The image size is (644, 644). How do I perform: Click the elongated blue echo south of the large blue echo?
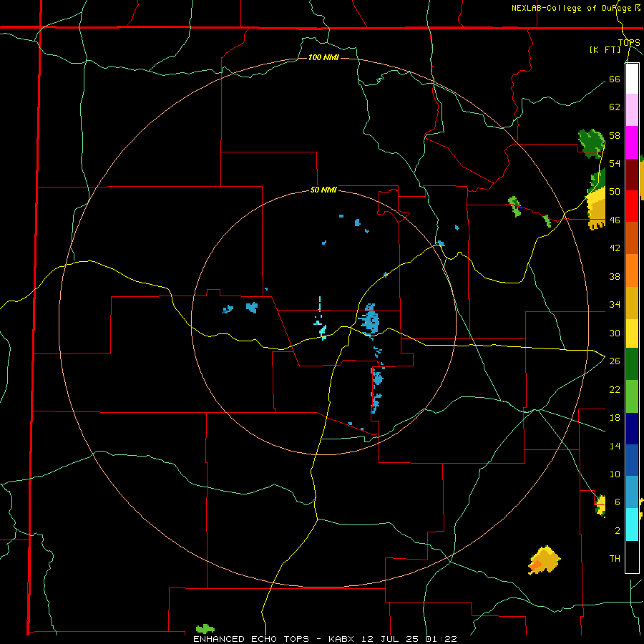376,389
